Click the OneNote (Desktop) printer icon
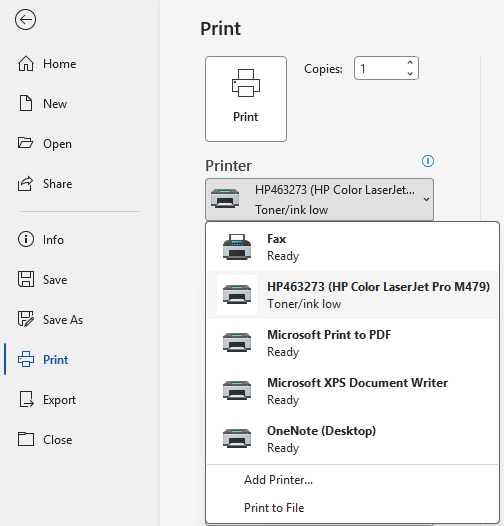504x526 pixels. (237, 438)
